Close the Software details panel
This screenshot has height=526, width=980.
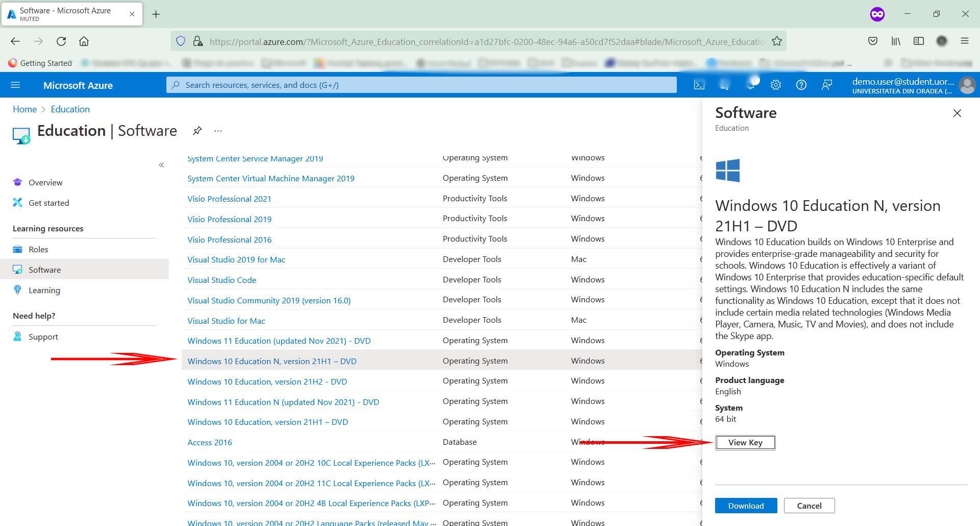[957, 113]
